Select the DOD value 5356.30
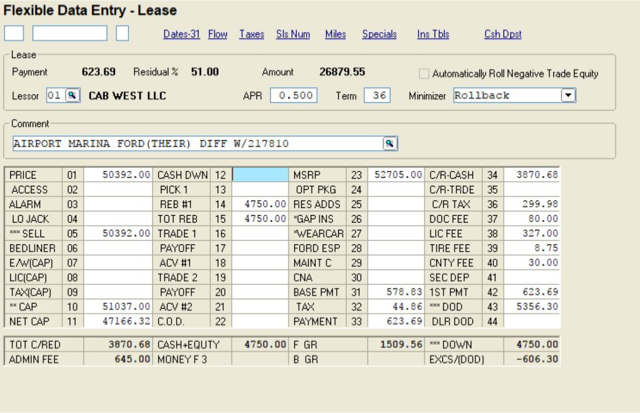This screenshot has width=640, height=413. (532, 306)
